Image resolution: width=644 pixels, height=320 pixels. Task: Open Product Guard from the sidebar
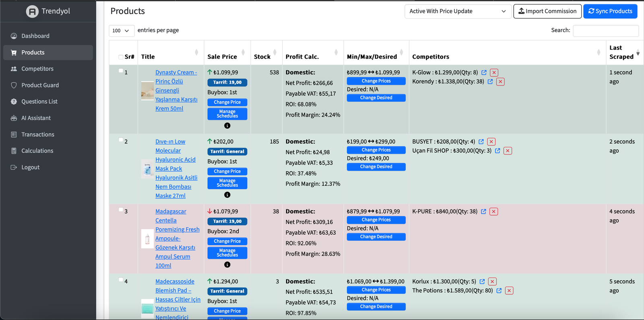(x=40, y=85)
